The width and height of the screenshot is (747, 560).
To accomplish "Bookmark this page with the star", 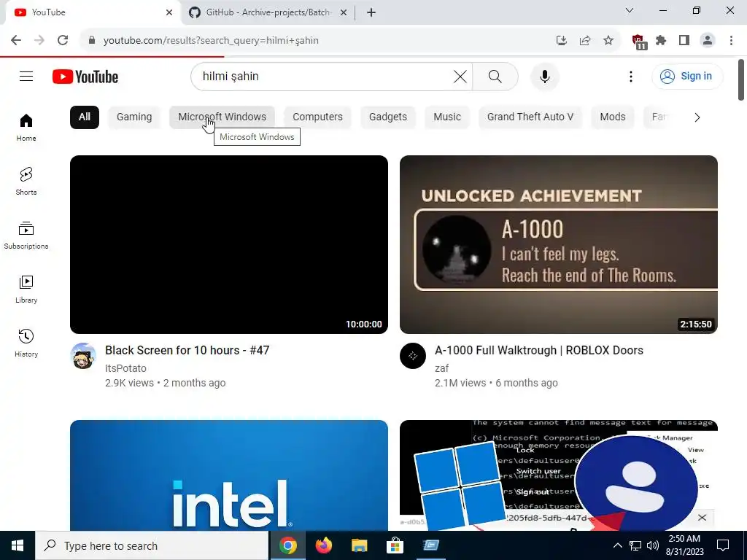I will 608,41.
